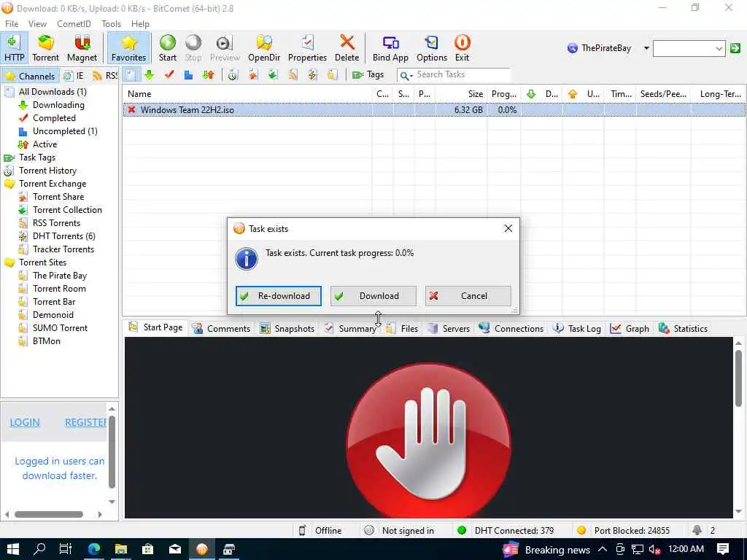The width and height of the screenshot is (747, 560).
Task: Click the tracker torrents icon in list toolbar
Action: tap(332, 75)
